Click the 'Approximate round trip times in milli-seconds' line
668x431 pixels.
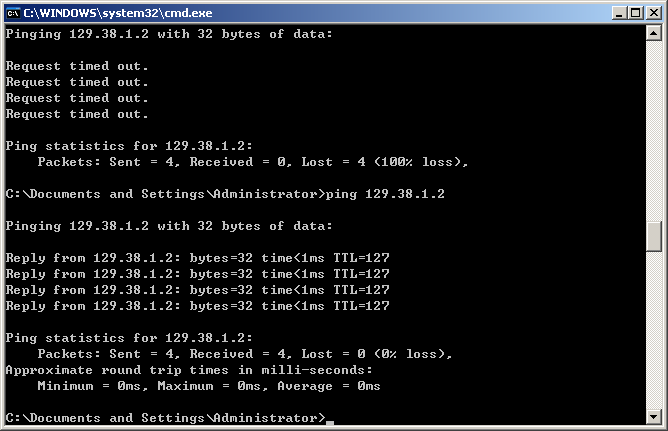coord(189,370)
